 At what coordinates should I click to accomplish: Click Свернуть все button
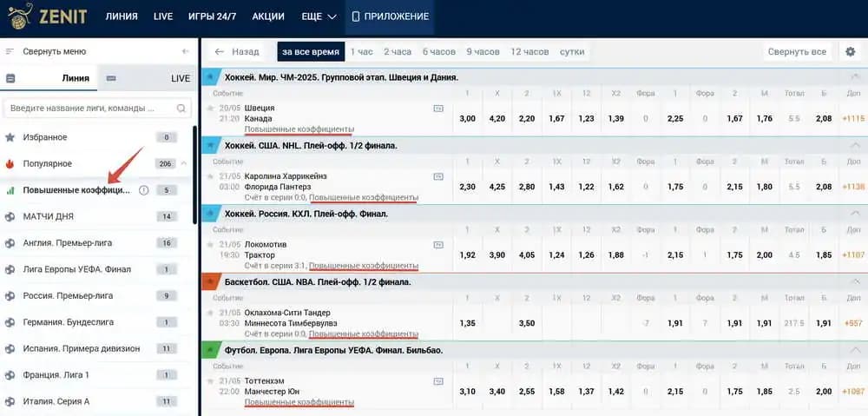[797, 51]
